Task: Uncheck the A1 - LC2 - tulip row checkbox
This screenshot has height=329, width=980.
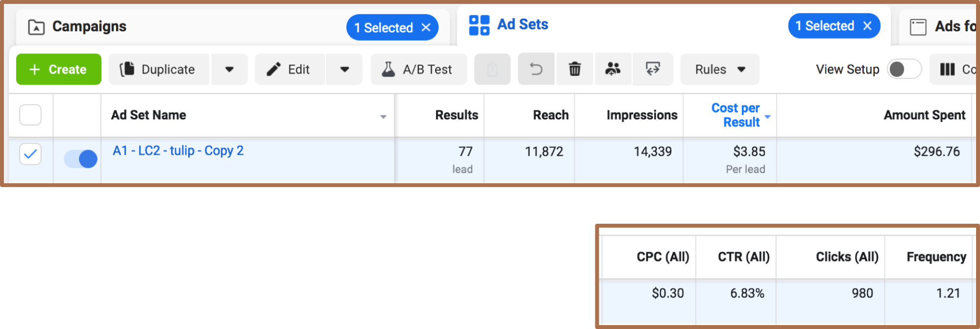Action: (30, 154)
